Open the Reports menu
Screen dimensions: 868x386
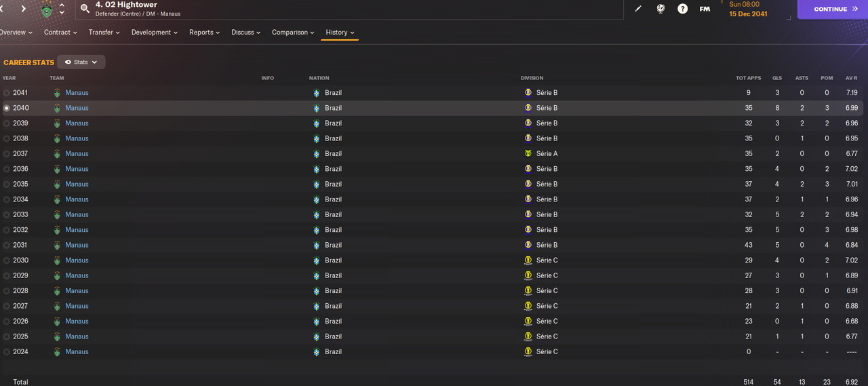204,32
